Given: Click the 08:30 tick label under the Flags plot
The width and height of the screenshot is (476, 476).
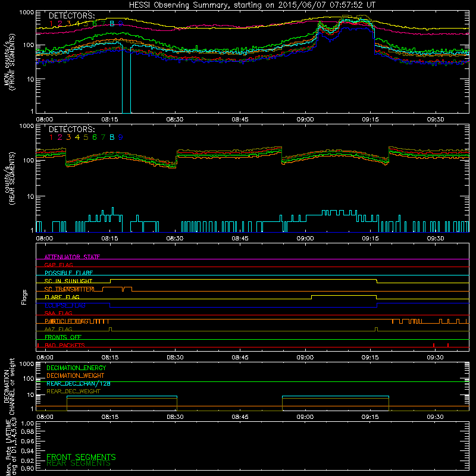Looking at the screenshot, I should click(x=175, y=358).
